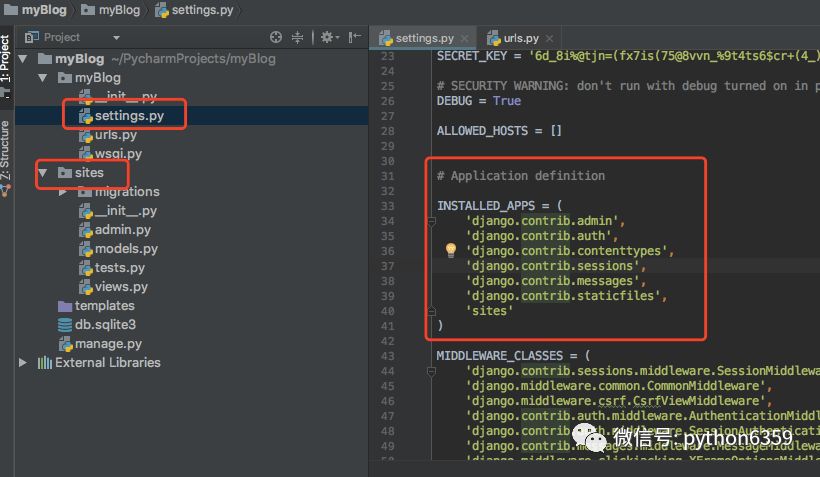
Task: Click the DEBUG = True line
Action: [x=479, y=101]
